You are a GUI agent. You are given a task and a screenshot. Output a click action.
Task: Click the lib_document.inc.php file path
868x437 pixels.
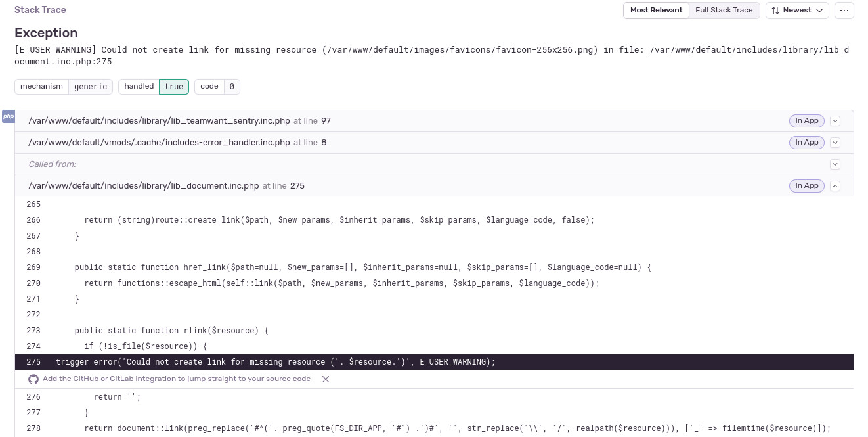[x=144, y=186]
